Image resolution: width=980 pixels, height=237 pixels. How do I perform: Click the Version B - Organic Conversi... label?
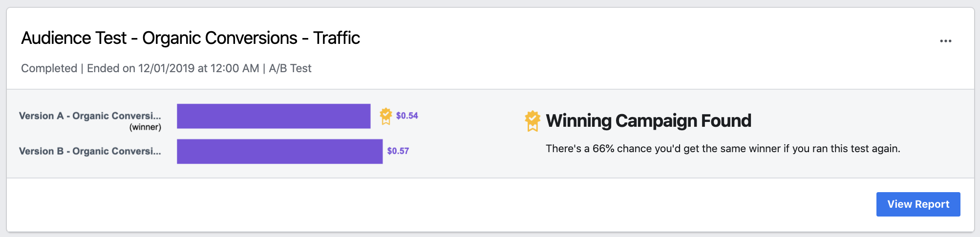tap(90, 151)
